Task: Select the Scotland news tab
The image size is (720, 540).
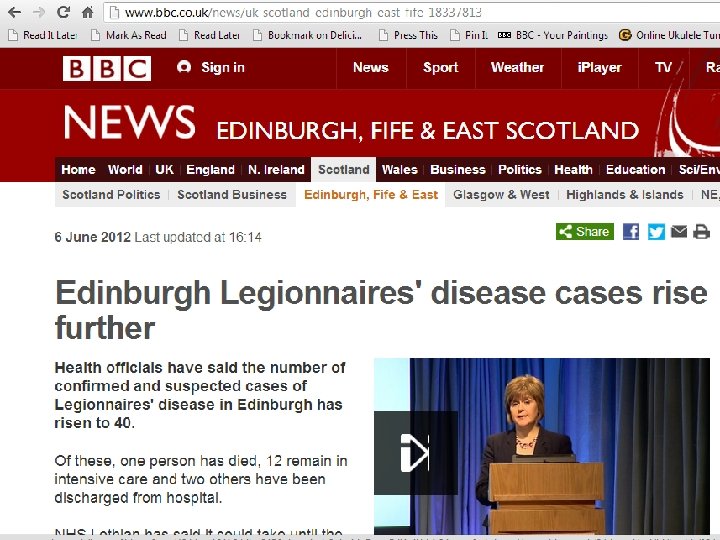Action: tap(343, 169)
